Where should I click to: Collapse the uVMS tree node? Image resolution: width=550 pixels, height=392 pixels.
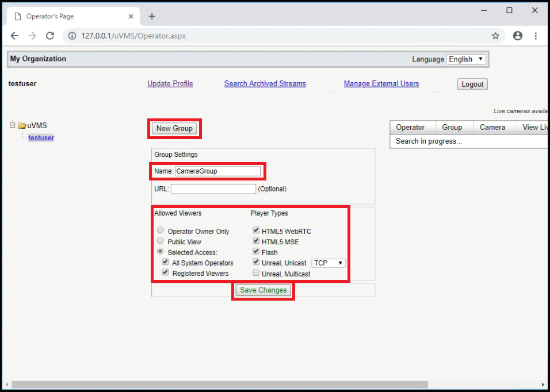point(13,125)
